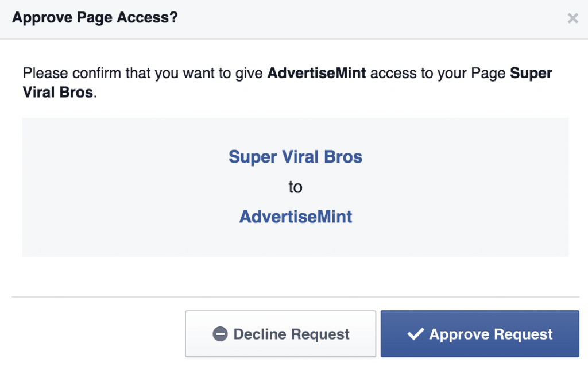Screen dimensions: 588x366
Task: Click the minus circle icon on Decline Request
Action: (220, 334)
